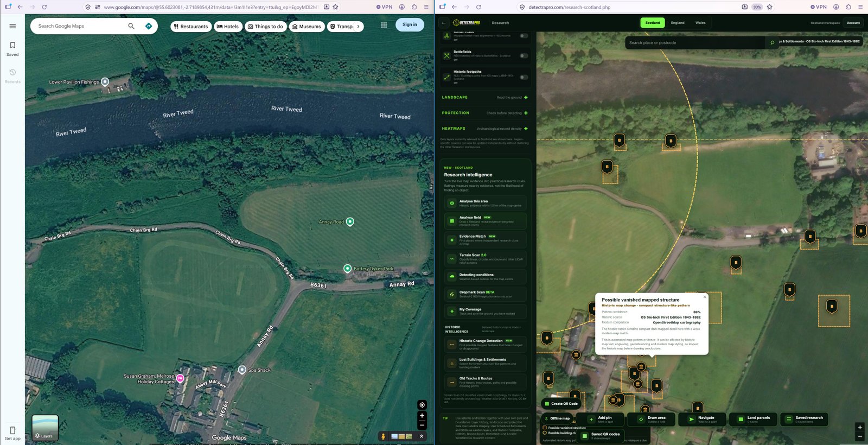The width and height of the screenshot is (868, 445).
Task: Click the Navigate button
Action: [702, 419]
